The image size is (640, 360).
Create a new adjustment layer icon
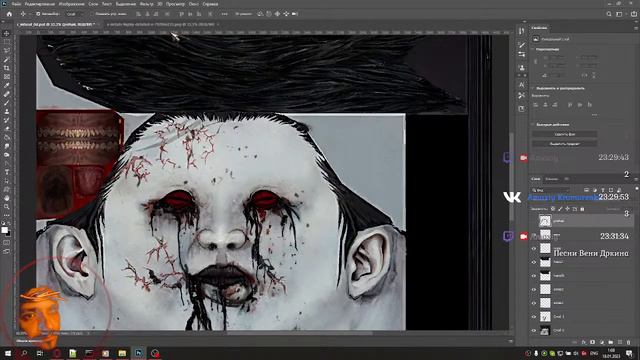pyautogui.click(x=602, y=342)
